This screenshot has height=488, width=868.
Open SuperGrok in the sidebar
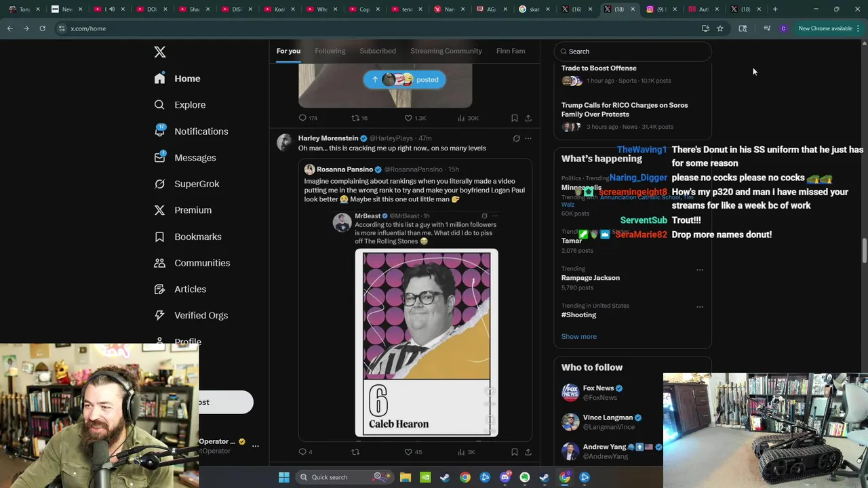point(186,184)
